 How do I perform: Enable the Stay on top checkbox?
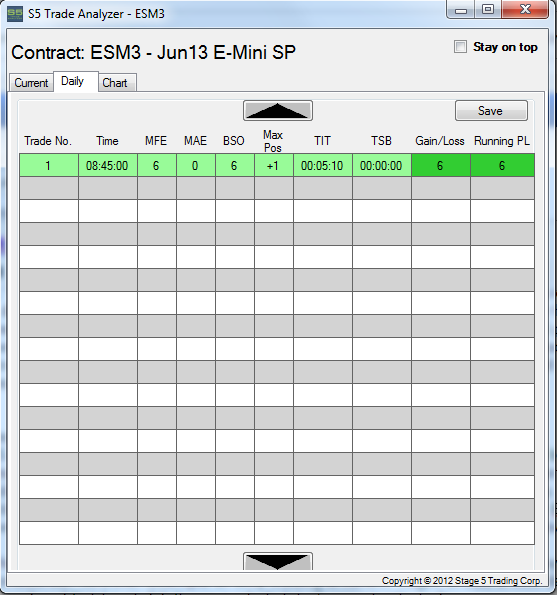point(460,47)
